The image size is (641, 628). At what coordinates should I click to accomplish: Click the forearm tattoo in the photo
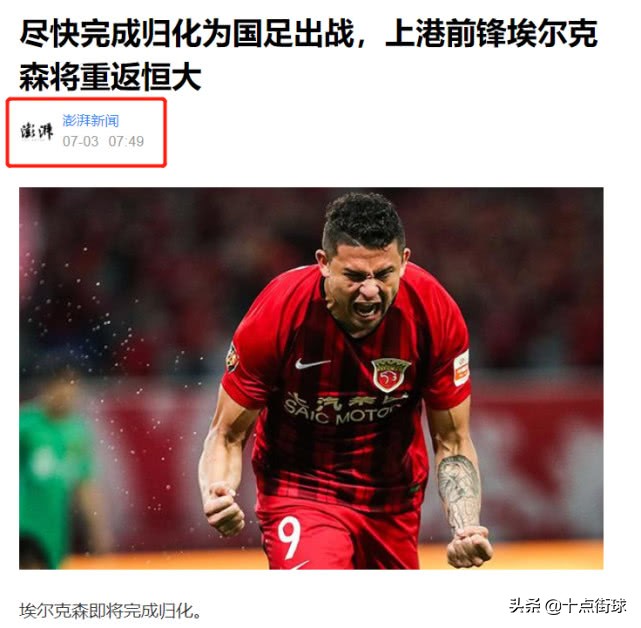pyautogui.click(x=459, y=491)
